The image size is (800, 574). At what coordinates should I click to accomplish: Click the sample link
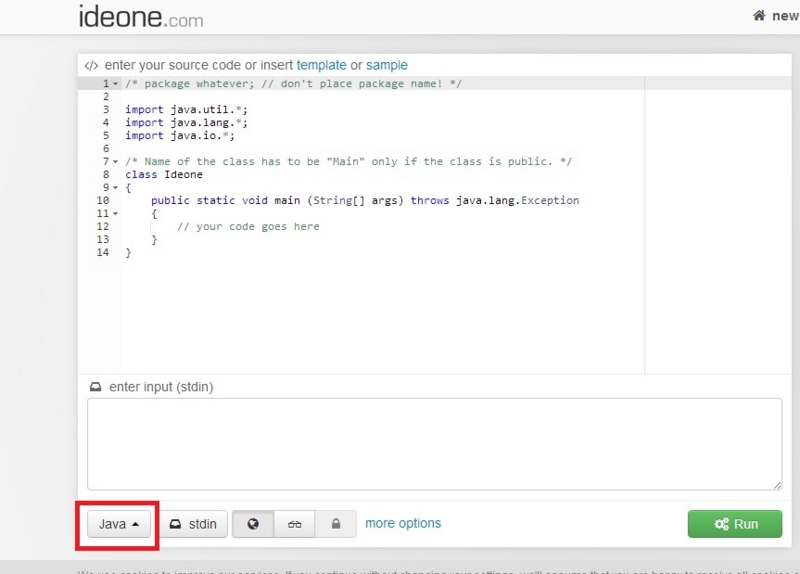(387, 65)
